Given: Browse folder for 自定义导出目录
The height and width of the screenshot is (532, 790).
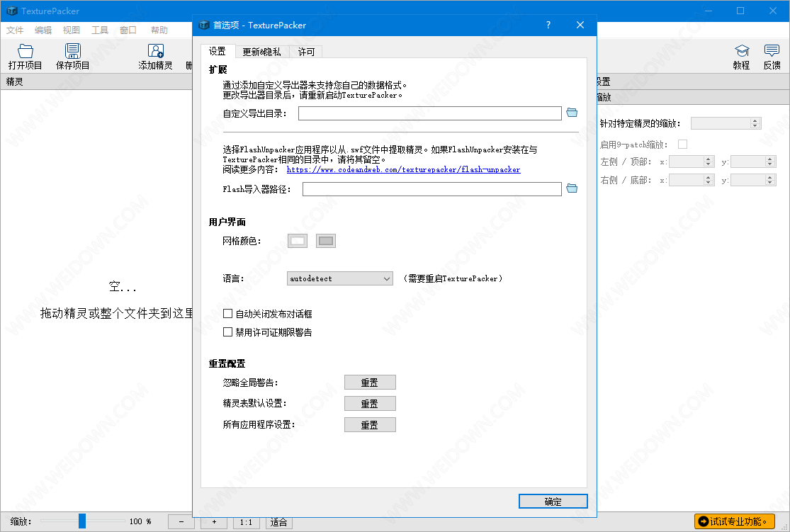Looking at the screenshot, I should (572, 113).
